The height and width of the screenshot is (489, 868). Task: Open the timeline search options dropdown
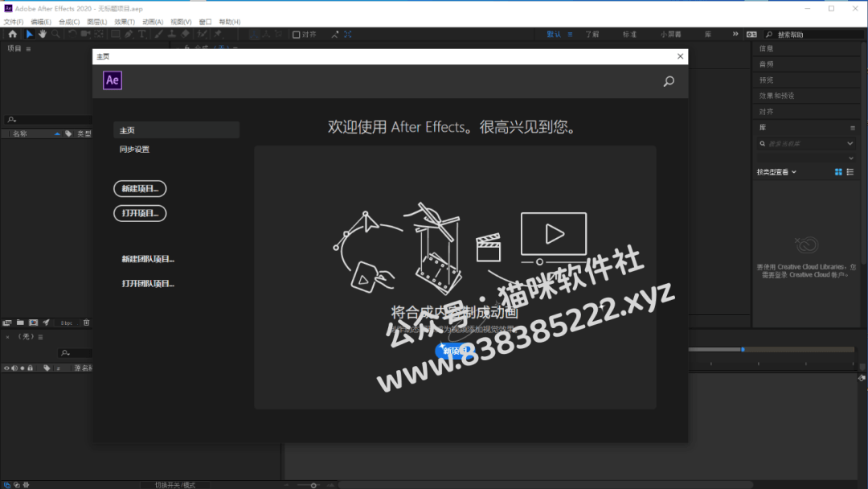coord(65,353)
